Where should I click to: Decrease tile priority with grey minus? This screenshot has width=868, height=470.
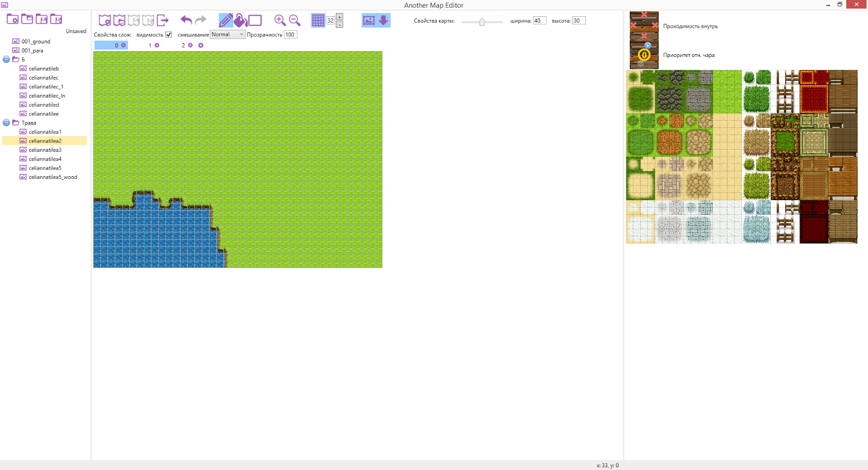click(641, 64)
